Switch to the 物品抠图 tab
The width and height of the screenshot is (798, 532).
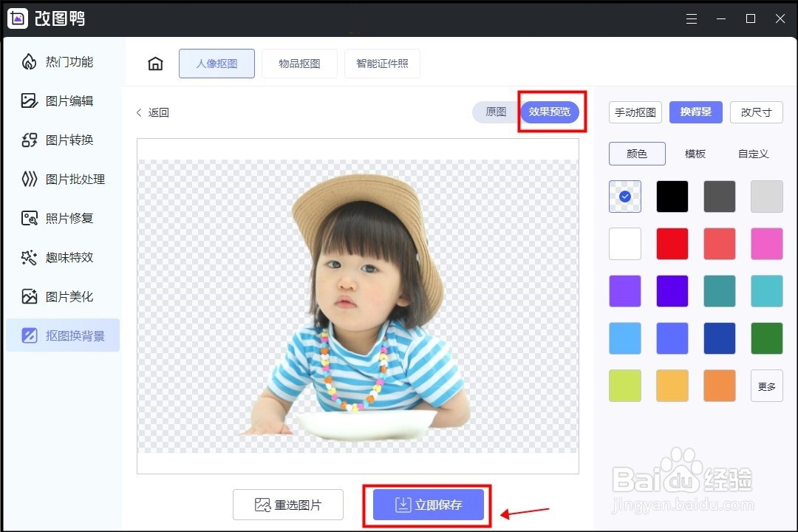coord(299,64)
